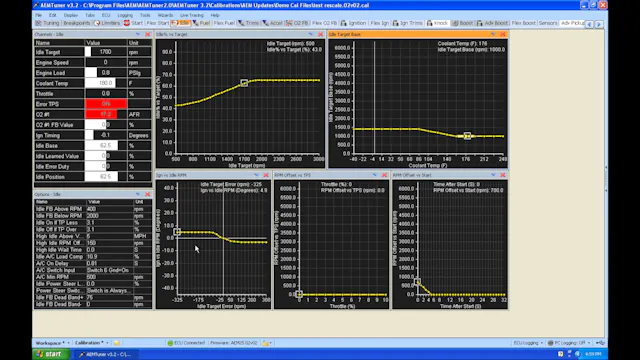
Task: Open the Live Tracing menu
Action: click(x=192, y=15)
